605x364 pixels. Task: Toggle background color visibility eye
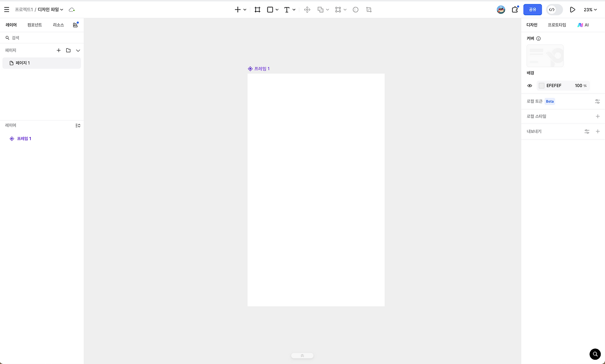pyautogui.click(x=530, y=86)
